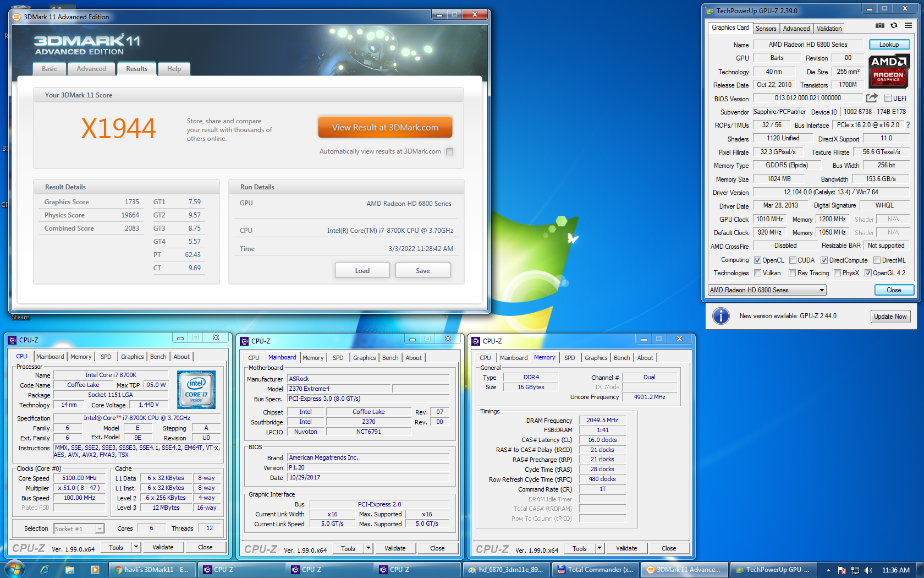Image resolution: width=924 pixels, height=578 pixels.
Task: Open the AMD Radeon HD 6800 Series GPU dropdown
Action: pos(767,290)
